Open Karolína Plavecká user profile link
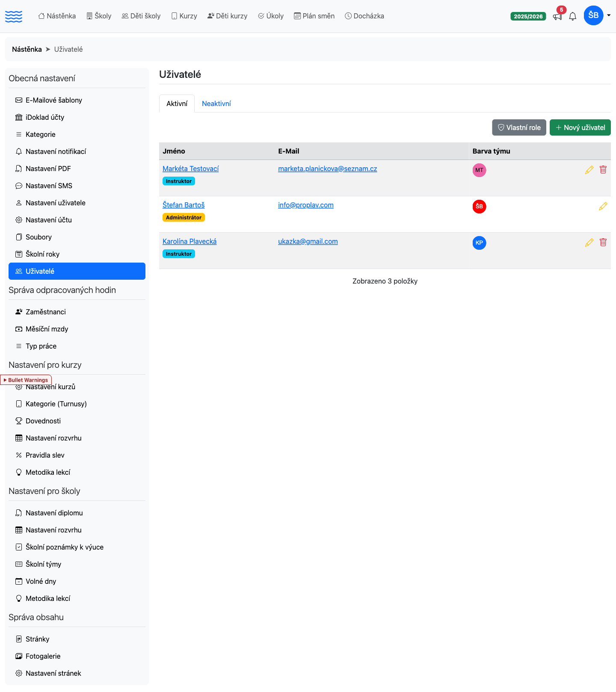616x692 pixels. pos(190,241)
